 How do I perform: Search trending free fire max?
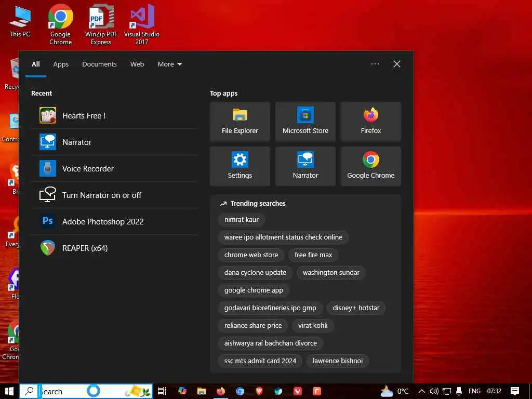[313, 255]
